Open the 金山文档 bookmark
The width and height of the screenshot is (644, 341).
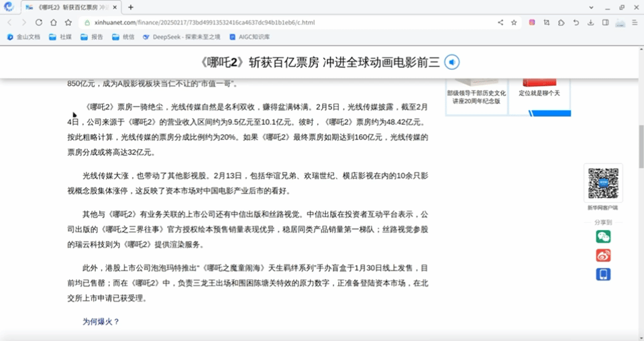24,37
